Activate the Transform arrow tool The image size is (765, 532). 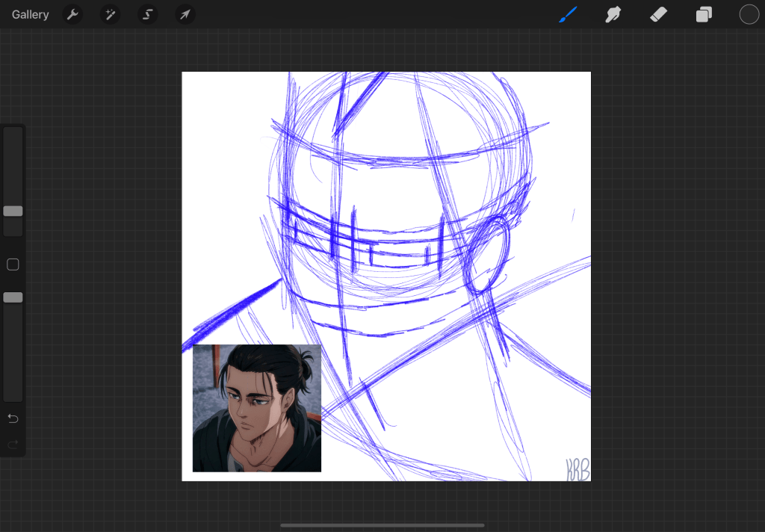[185, 14]
